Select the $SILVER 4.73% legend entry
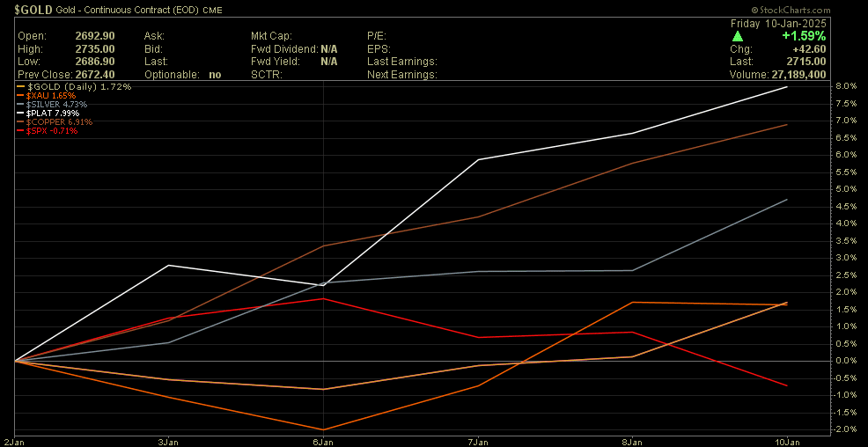 tap(52, 105)
